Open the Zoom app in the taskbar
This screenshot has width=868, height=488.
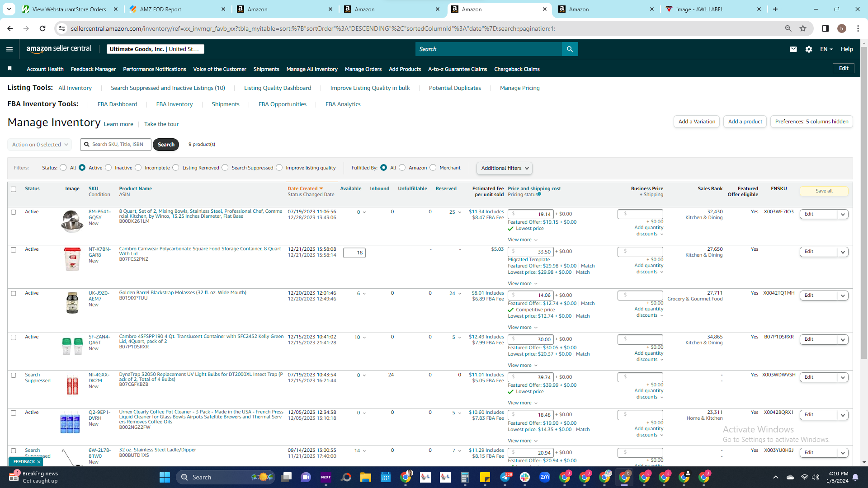pos(545,477)
